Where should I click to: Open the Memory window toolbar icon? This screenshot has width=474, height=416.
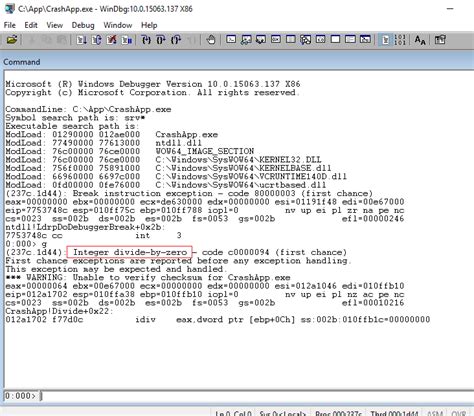click(x=291, y=40)
